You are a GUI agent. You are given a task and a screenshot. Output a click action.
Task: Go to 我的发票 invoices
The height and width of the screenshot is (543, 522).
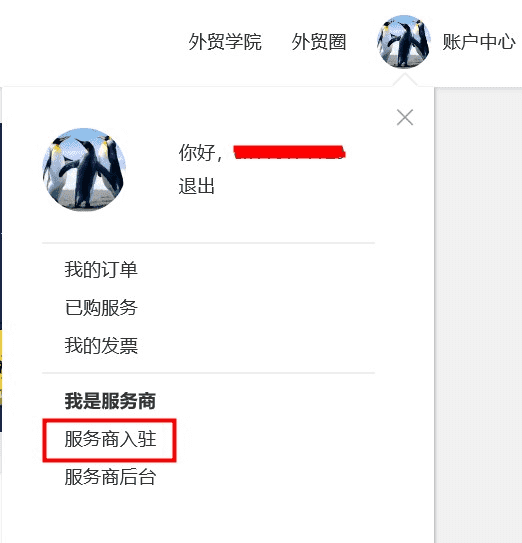click(101, 346)
